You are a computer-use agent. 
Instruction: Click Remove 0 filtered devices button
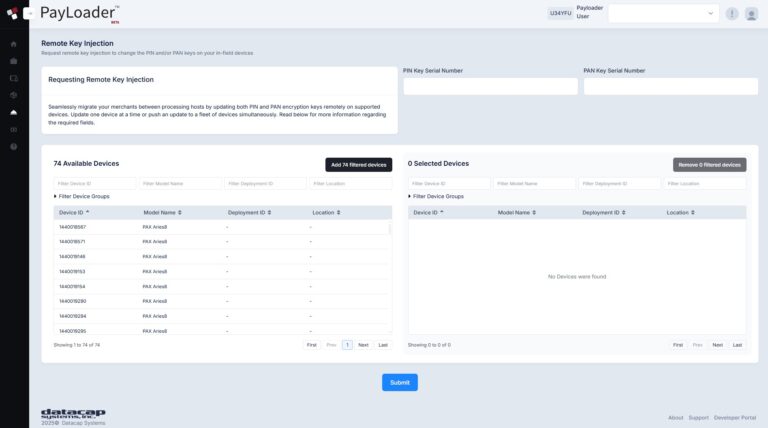tap(709, 165)
